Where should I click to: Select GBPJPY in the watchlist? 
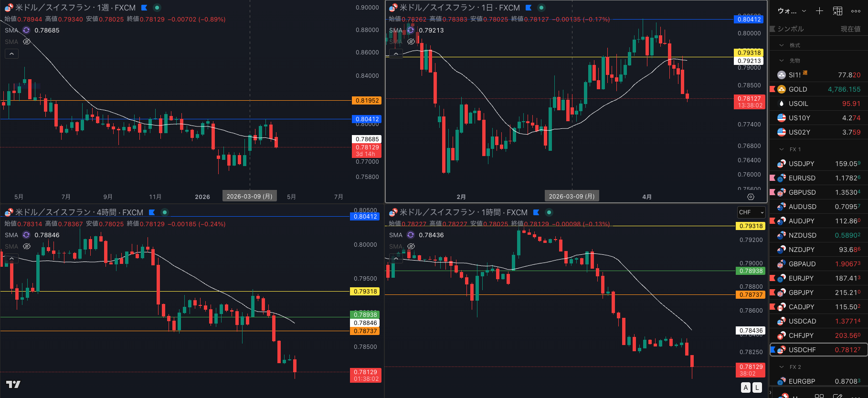[819, 293]
